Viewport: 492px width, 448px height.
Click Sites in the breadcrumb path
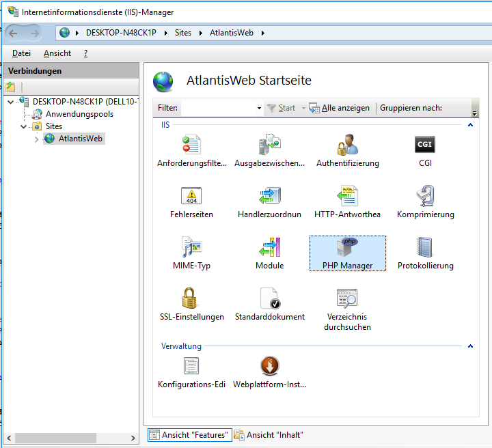183,33
